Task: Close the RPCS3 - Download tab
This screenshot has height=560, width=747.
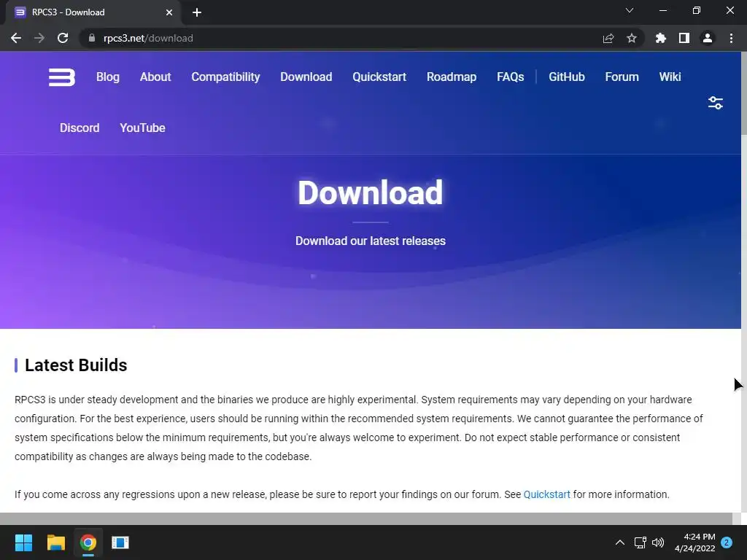Action: (169, 12)
